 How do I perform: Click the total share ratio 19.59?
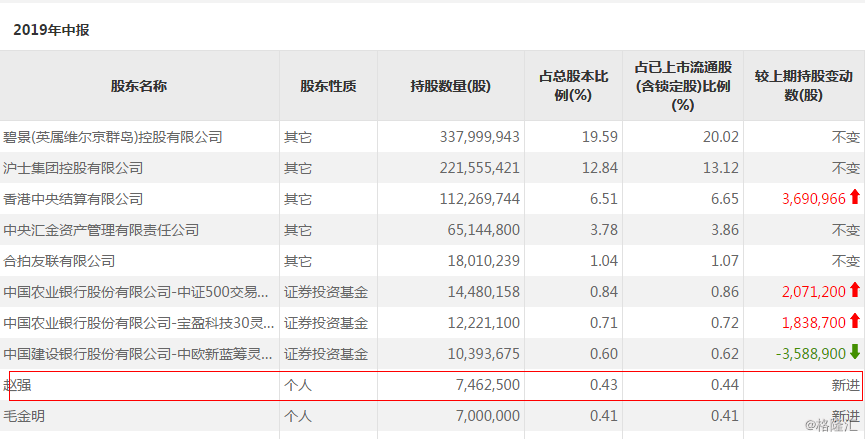[x=600, y=137]
